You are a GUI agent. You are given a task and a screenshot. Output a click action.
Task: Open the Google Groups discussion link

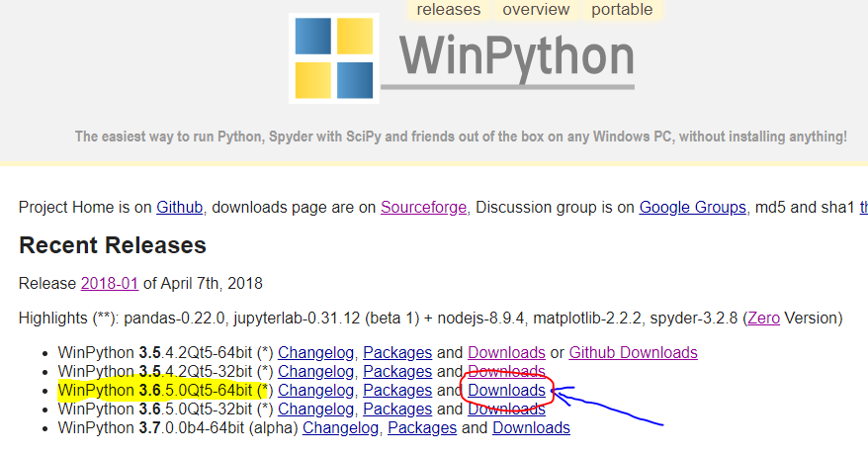tap(692, 207)
